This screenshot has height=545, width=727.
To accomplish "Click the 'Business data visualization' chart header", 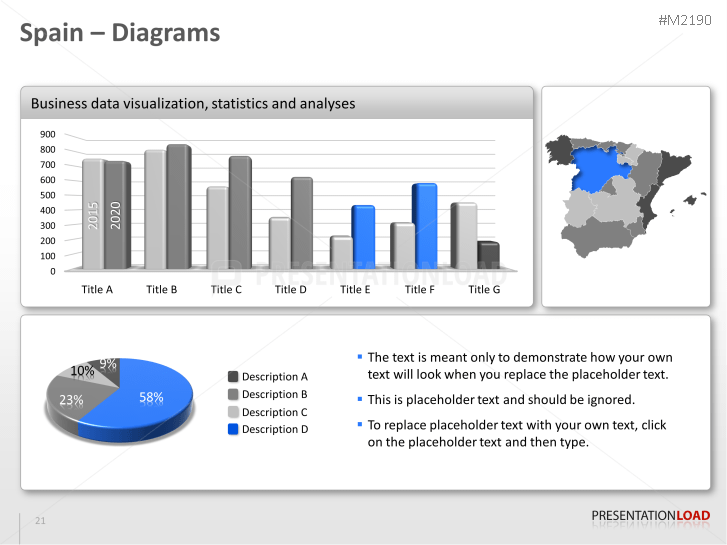I will 193,104.
